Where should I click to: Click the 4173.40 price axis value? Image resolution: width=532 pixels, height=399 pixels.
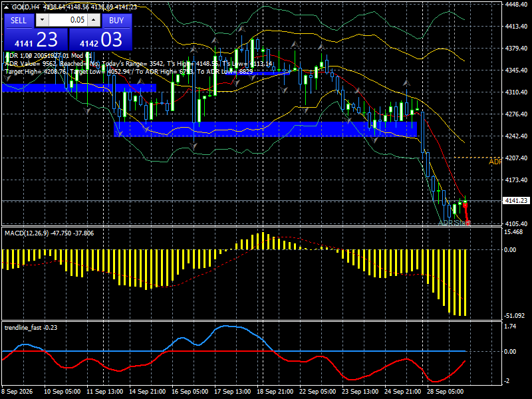pos(516,180)
